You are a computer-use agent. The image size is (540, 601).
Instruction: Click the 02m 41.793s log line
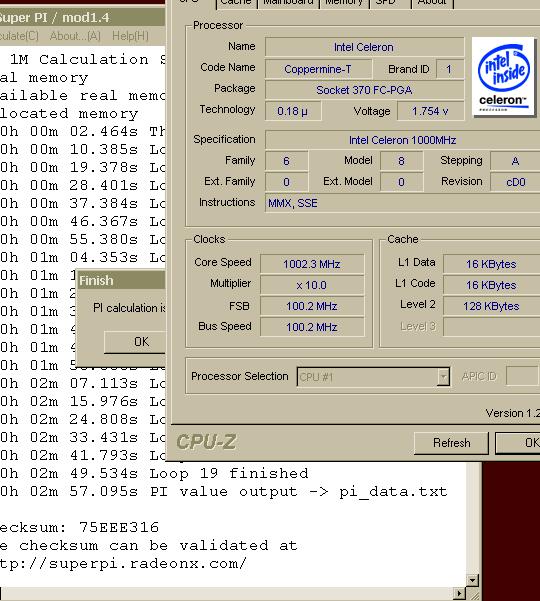click(83, 456)
